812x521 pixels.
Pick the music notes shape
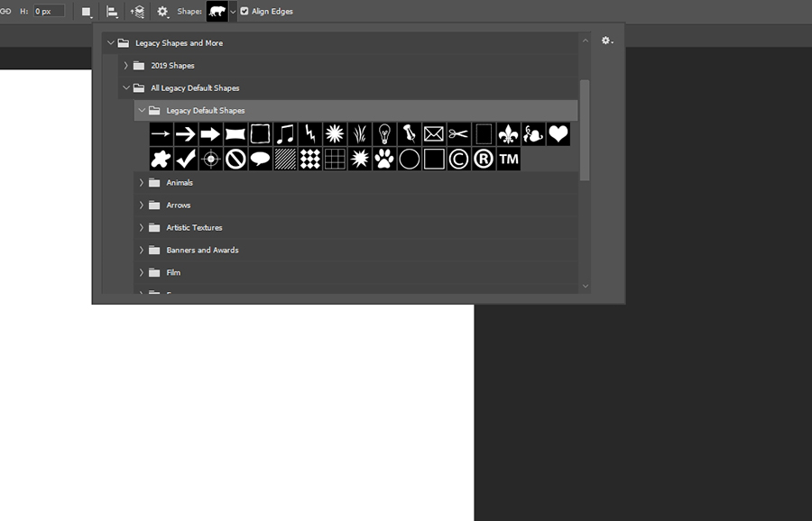point(285,134)
